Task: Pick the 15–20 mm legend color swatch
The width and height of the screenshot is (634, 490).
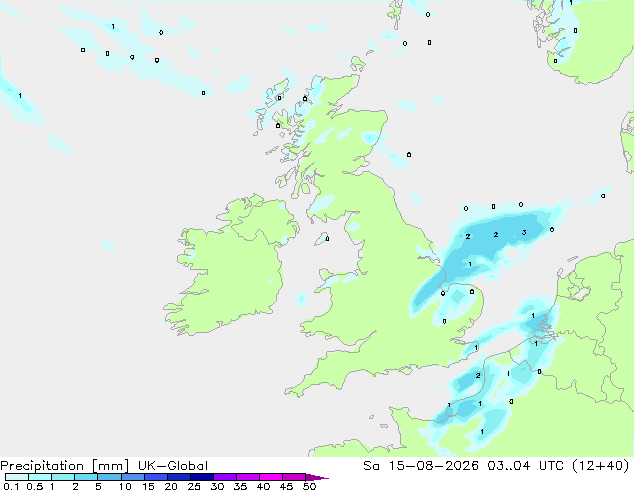Action: (155, 477)
